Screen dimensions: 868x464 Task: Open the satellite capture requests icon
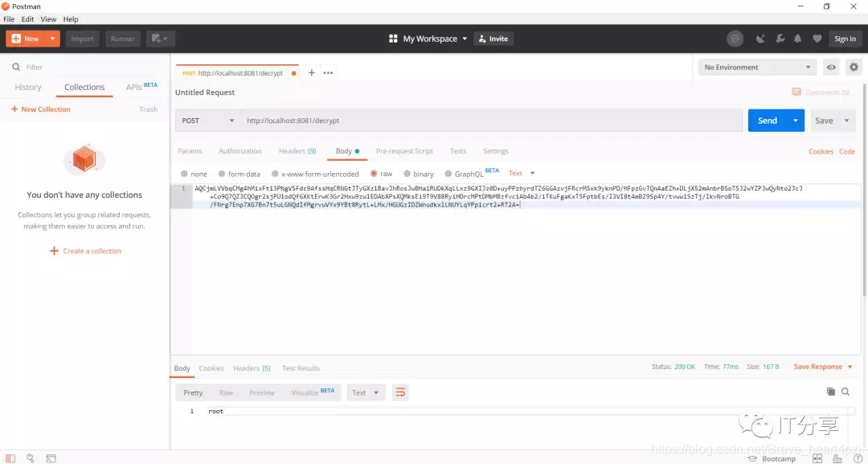pos(760,39)
